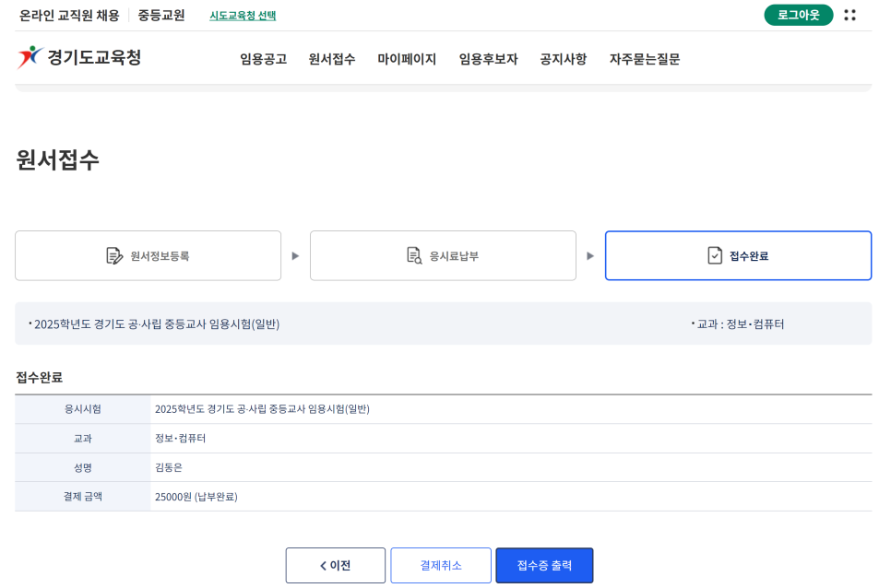Click 온라인 교직원 채용 header text
Viewport: 891px width, 588px height.
point(69,16)
